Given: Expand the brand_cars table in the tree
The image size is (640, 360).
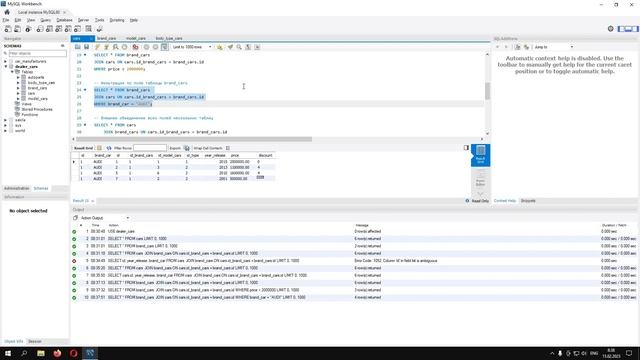Looking at the screenshot, I should coord(18,88).
